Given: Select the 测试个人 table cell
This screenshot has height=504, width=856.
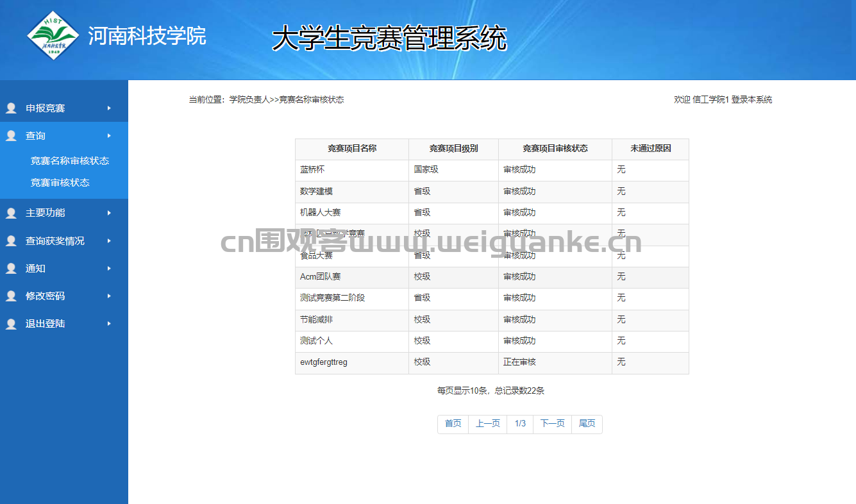Looking at the screenshot, I should (352, 341).
